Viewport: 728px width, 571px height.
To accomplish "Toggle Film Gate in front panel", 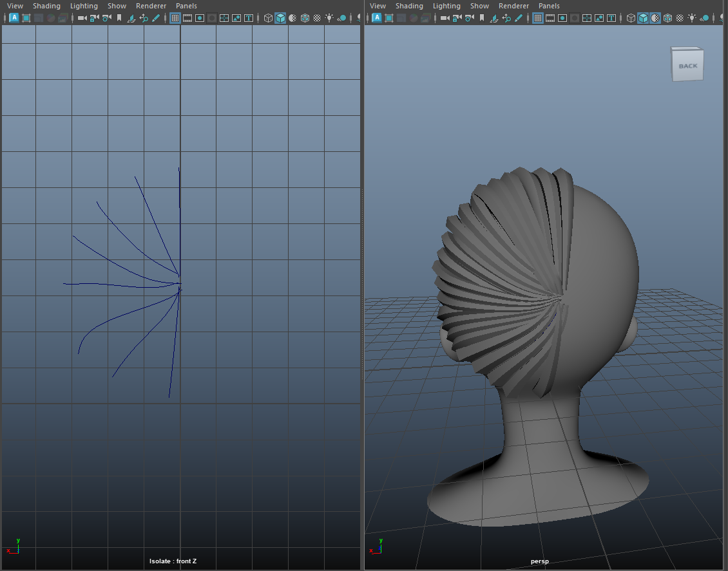I will pyautogui.click(x=187, y=18).
